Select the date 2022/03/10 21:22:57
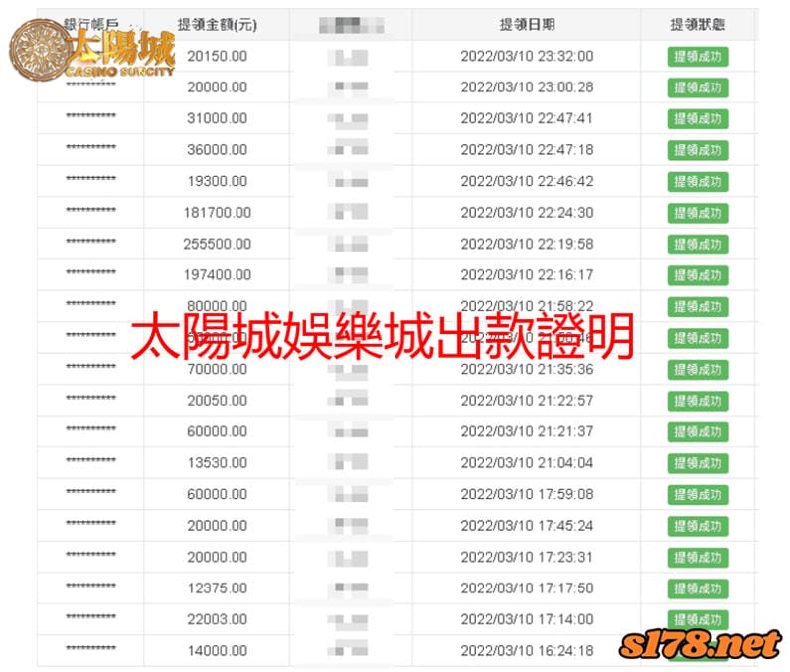Image resolution: width=790 pixels, height=672 pixels. (x=527, y=401)
